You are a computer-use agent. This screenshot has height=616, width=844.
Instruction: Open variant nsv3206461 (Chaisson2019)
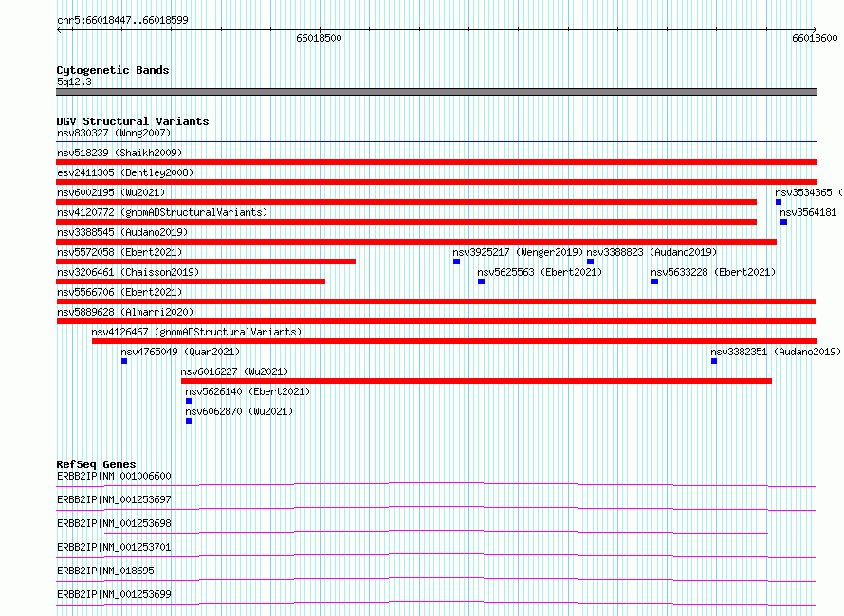coord(128,272)
